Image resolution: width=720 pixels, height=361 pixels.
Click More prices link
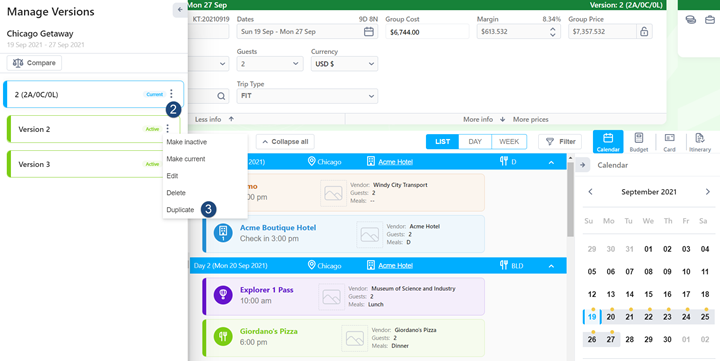[531, 119]
